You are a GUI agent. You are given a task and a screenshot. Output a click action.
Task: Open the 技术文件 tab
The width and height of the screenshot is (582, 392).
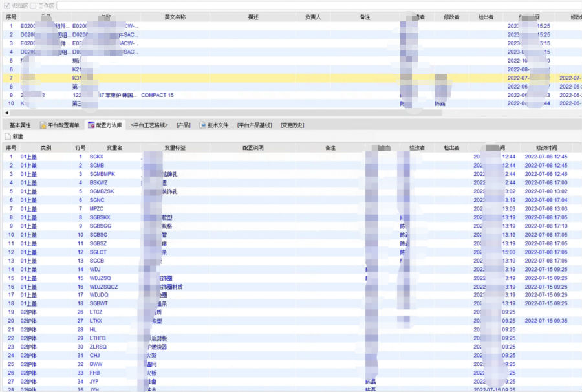point(214,125)
